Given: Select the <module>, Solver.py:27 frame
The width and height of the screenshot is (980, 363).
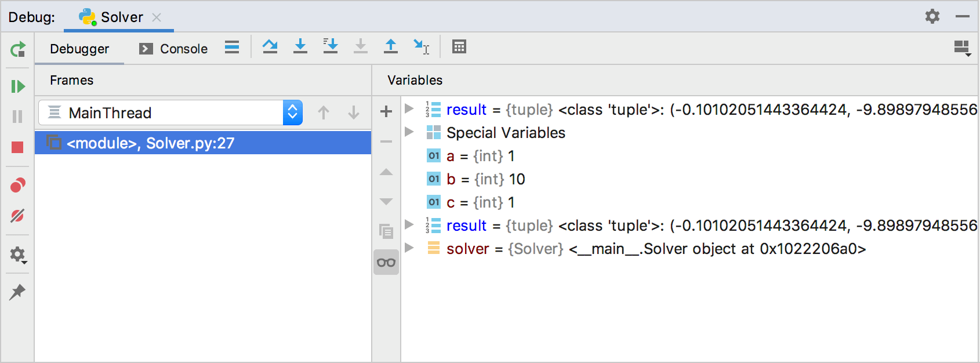Looking at the screenshot, I should [203, 143].
